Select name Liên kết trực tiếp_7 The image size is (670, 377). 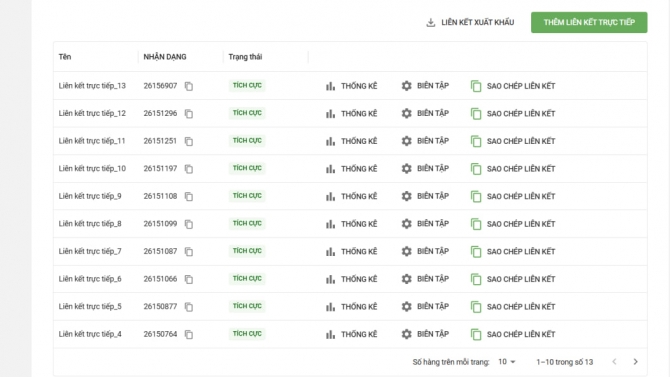click(x=90, y=251)
